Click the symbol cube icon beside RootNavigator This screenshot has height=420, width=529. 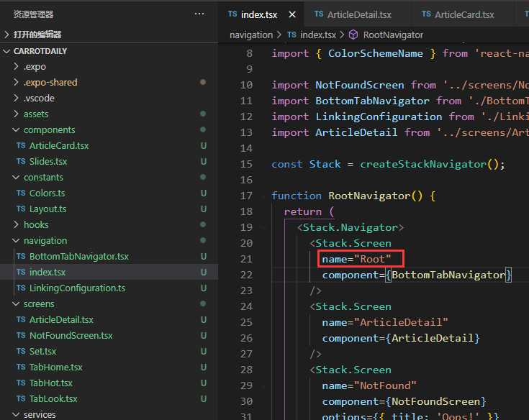point(353,35)
